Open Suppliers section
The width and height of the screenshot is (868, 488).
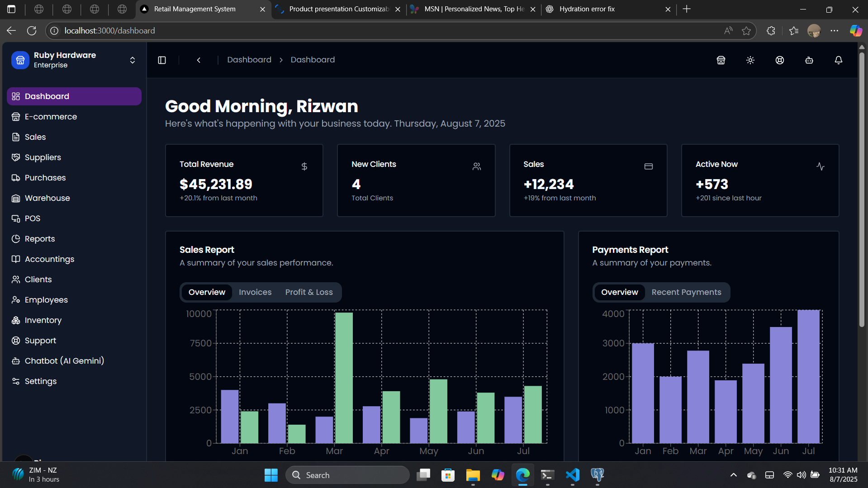[74, 157]
